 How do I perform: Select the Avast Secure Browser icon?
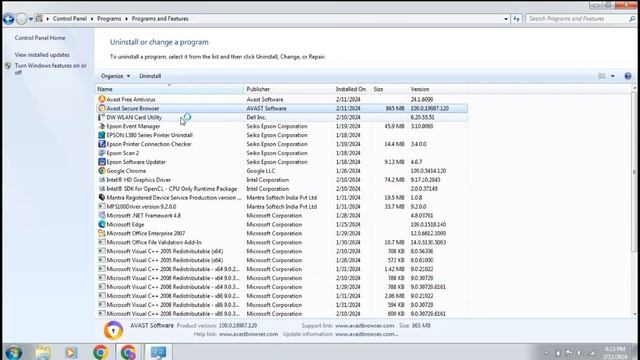pos(102,108)
